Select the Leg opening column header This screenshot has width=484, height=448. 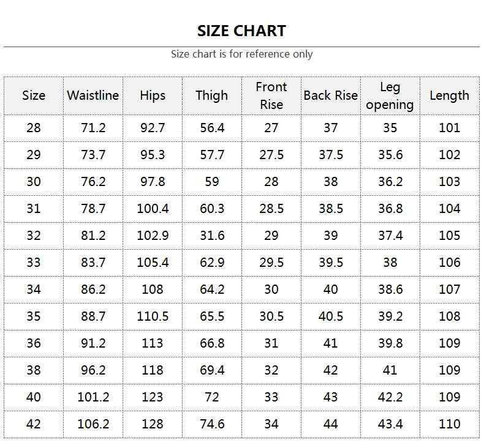(390, 96)
